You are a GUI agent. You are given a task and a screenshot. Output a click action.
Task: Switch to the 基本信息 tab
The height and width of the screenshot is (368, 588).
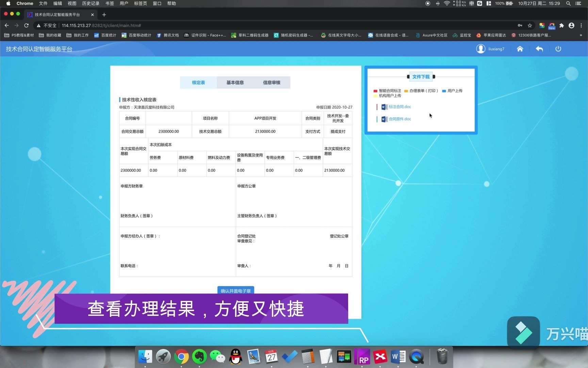tap(235, 82)
